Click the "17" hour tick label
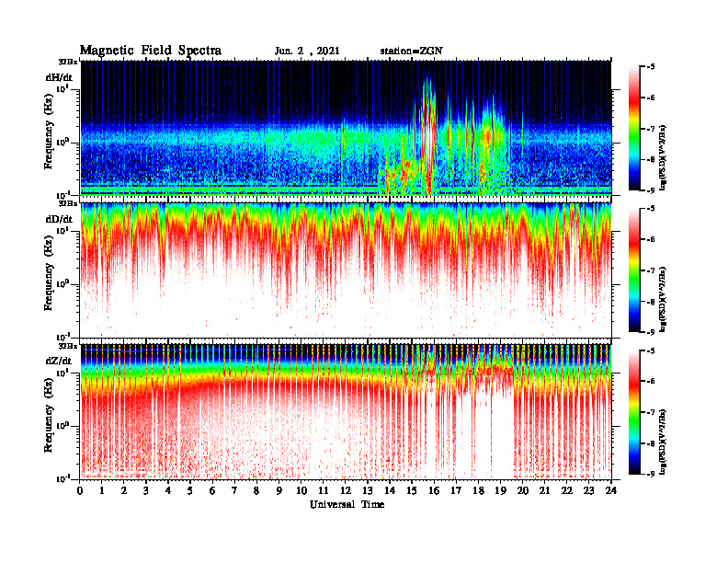Image resolution: width=728 pixels, height=563 pixels. (x=457, y=490)
